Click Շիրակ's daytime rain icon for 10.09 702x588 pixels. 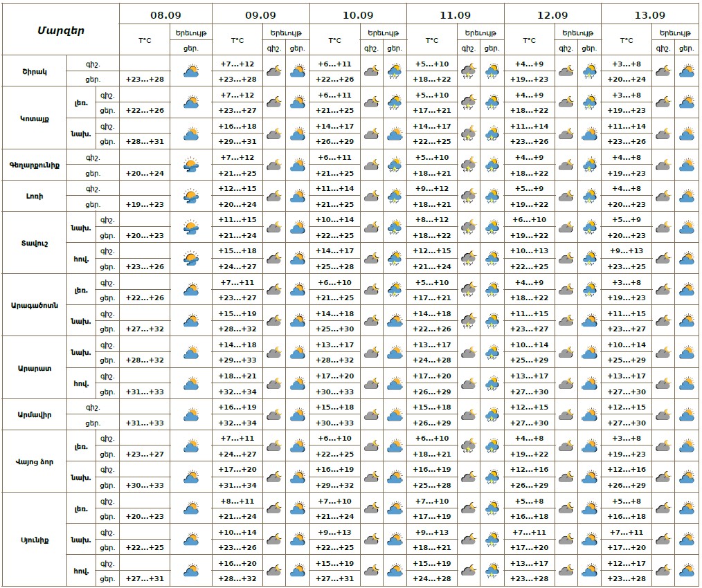tap(395, 71)
